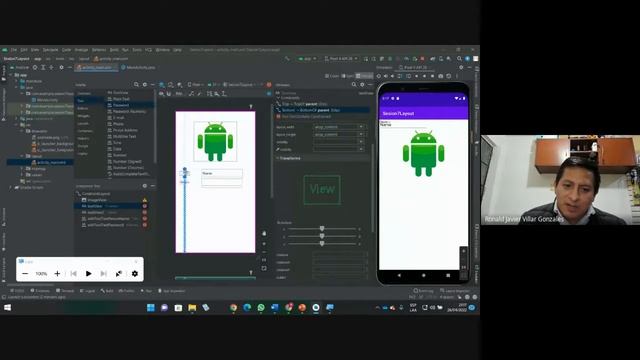Open WhatsApp from Windows taskbar
The image size is (640, 360).
coord(261,308)
